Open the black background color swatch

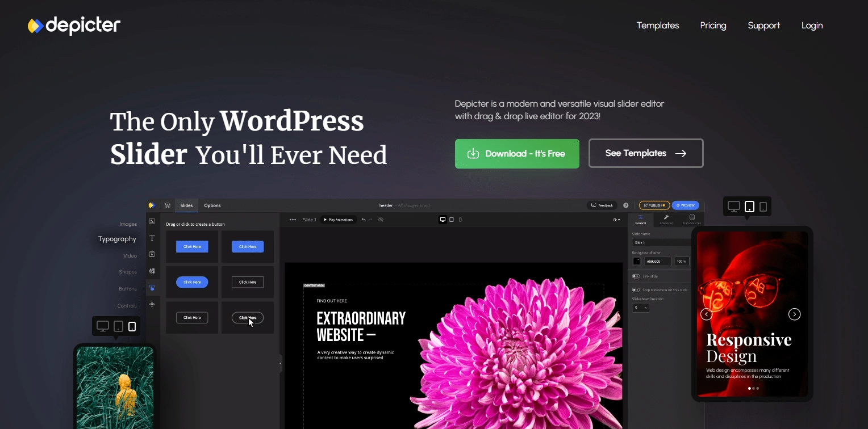click(x=637, y=262)
